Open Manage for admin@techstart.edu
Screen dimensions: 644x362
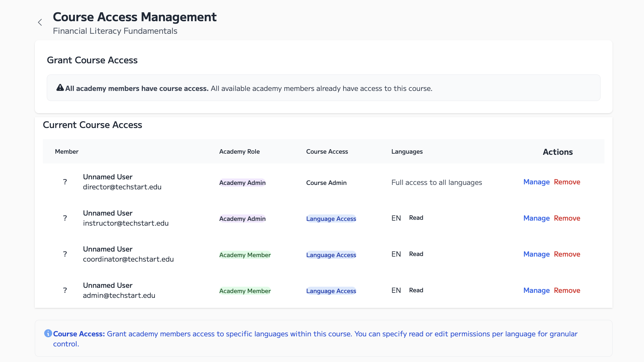[x=536, y=290]
